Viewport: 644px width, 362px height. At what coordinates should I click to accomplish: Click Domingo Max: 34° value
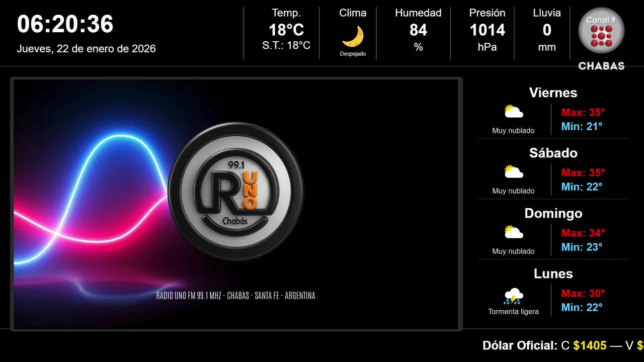click(583, 233)
